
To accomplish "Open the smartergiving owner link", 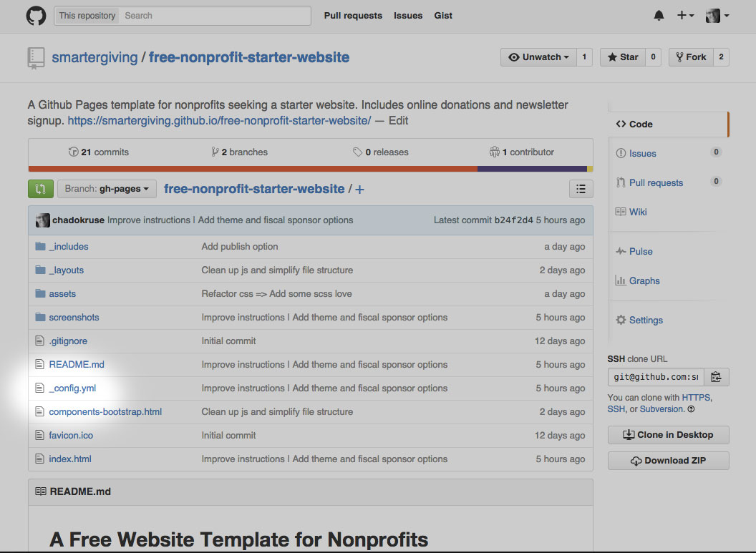I will coord(95,57).
